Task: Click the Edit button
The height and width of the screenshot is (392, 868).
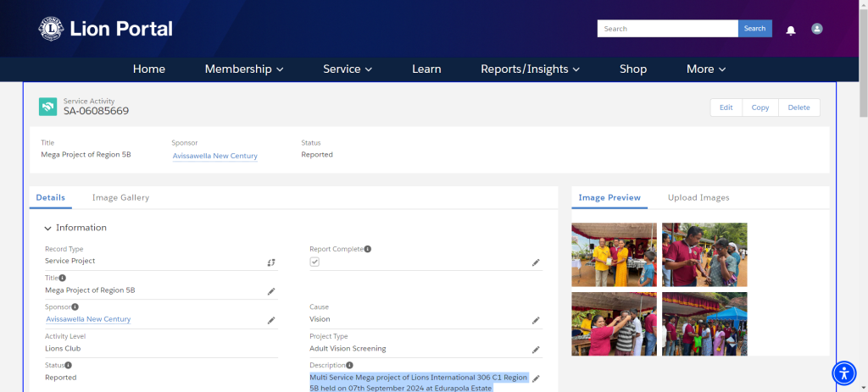Action: click(x=726, y=108)
